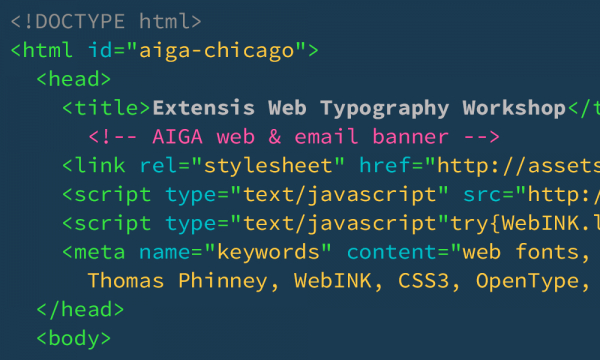
Task: Click "OpenType," in keywords line
Action: (533, 282)
